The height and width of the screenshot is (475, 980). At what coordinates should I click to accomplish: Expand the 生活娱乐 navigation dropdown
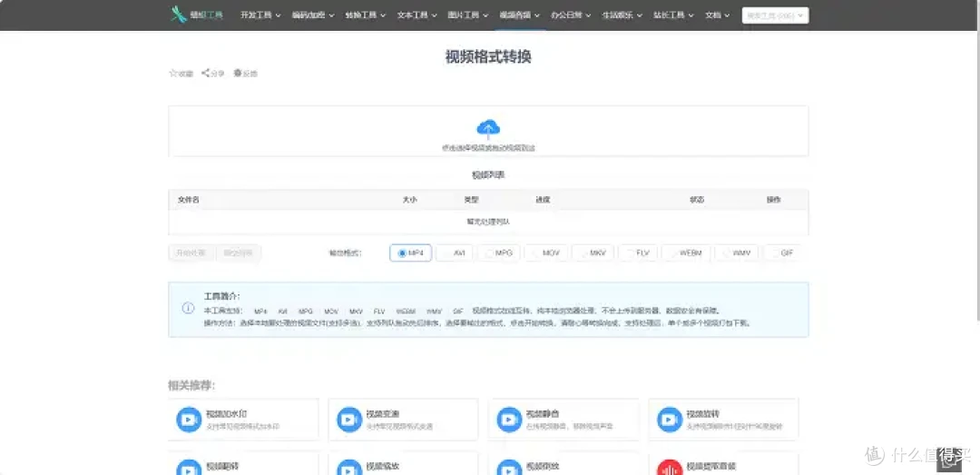622,15
